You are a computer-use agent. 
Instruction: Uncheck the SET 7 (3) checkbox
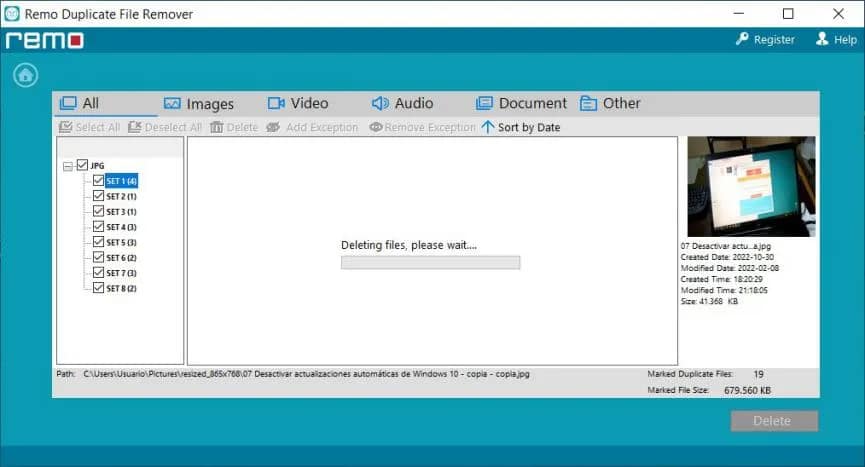pyautogui.click(x=98, y=272)
